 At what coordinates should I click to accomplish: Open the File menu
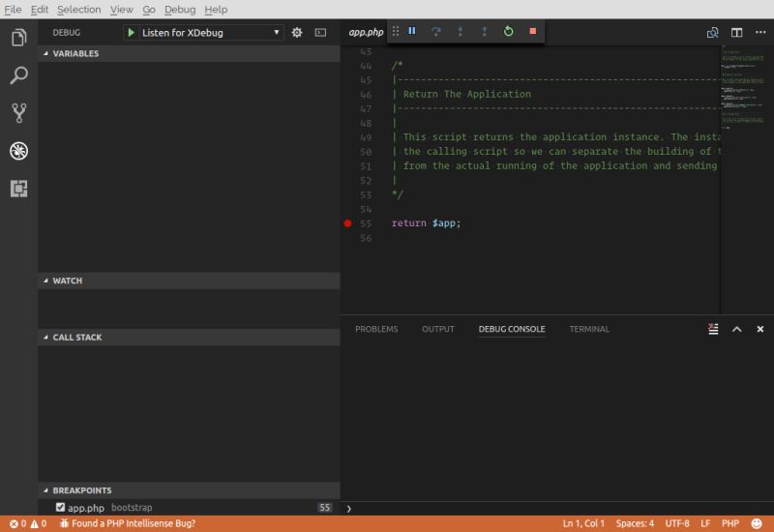click(13, 10)
